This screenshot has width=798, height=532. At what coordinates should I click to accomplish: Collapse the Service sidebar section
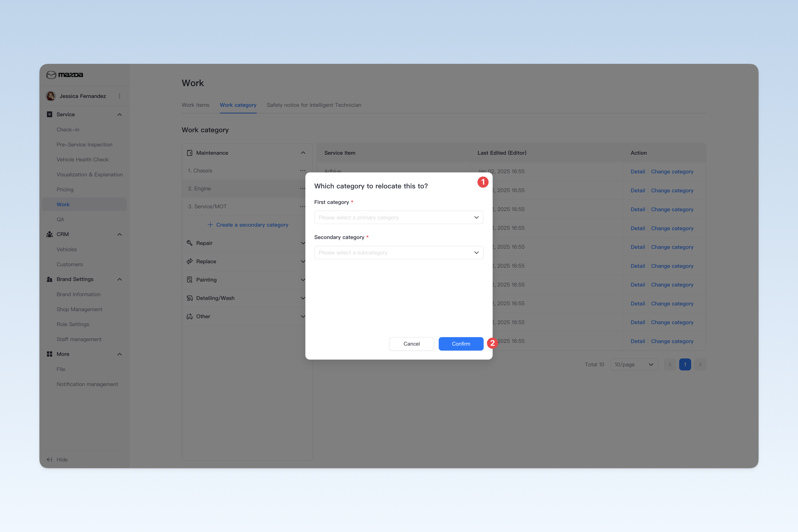(119, 115)
